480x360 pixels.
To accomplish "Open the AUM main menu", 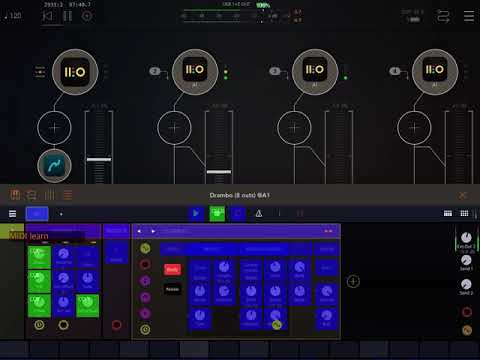I will pyautogui.click(x=469, y=16).
